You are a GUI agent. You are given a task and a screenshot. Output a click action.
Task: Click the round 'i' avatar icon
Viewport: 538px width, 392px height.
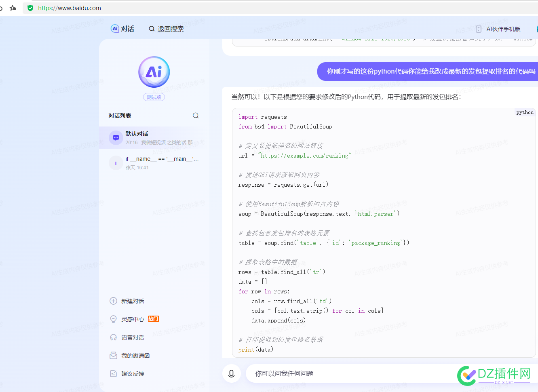click(x=116, y=163)
